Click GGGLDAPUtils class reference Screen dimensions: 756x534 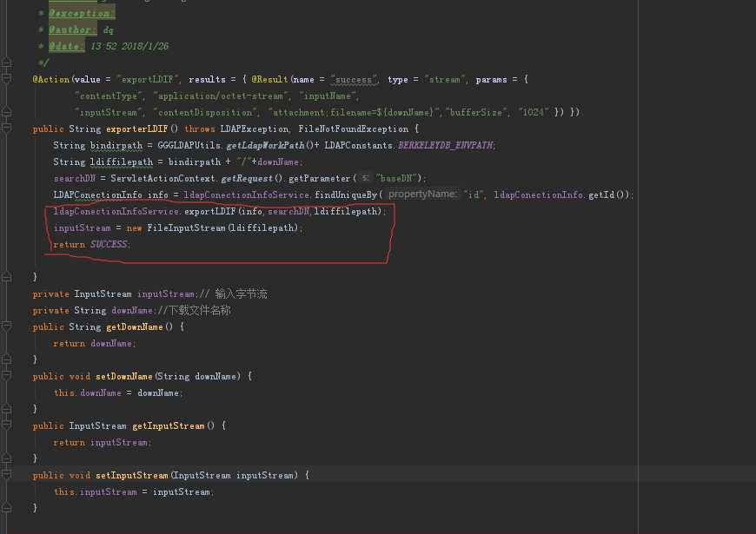tap(189, 145)
